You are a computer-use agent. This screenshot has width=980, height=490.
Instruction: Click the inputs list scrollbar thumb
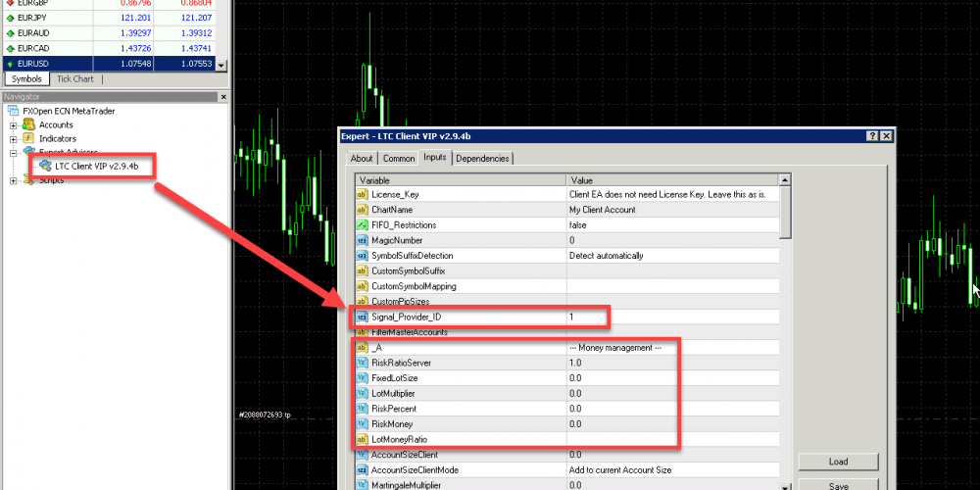tap(786, 213)
